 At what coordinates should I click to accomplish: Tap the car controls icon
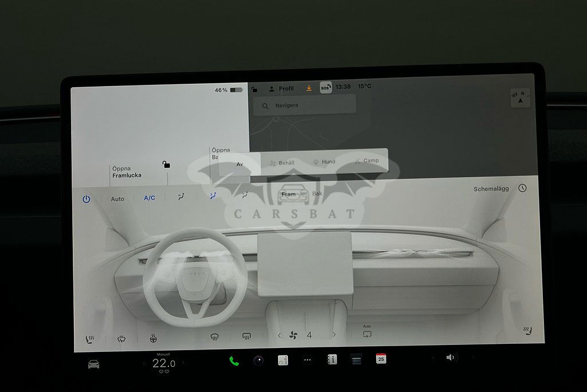pyautogui.click(x=93, y=364)
